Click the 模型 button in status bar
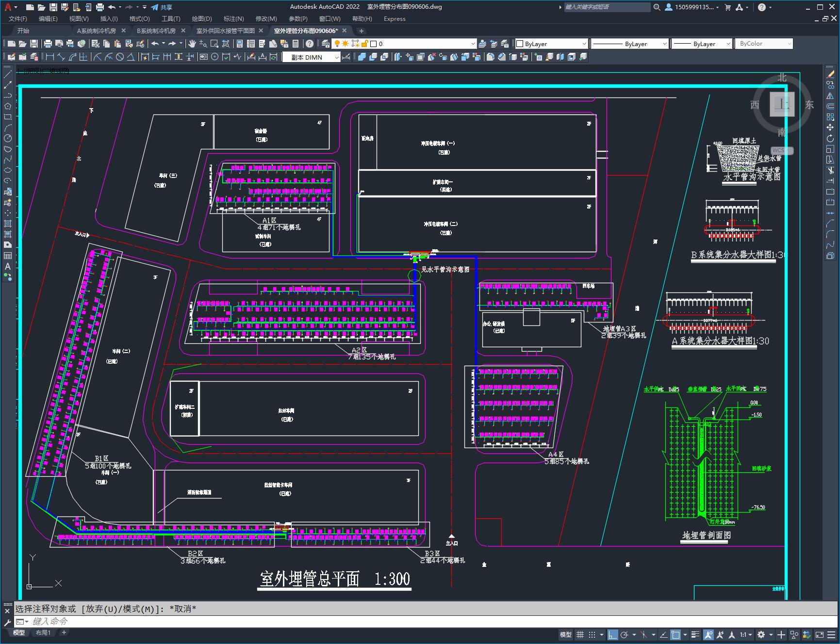Image resolution: width=840 pixels, height=644 pixels. 565,634
